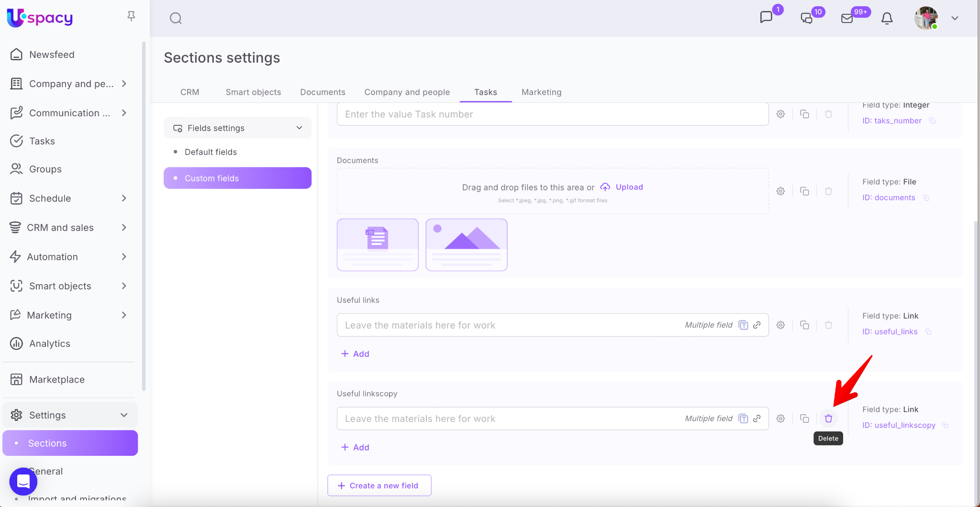
Task: Collapse the Fields settings dropdown
Action: (x=299, y=128)
